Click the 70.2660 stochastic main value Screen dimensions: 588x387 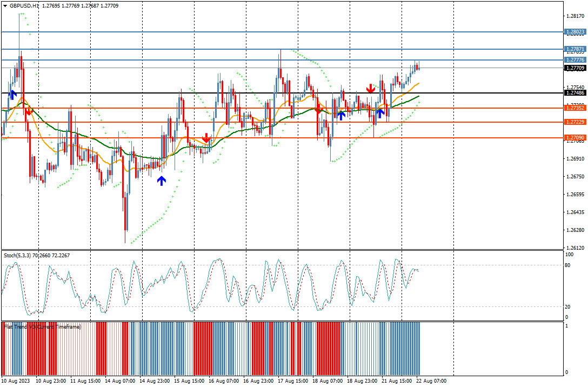pyautogui.click(x=41, y=255)
